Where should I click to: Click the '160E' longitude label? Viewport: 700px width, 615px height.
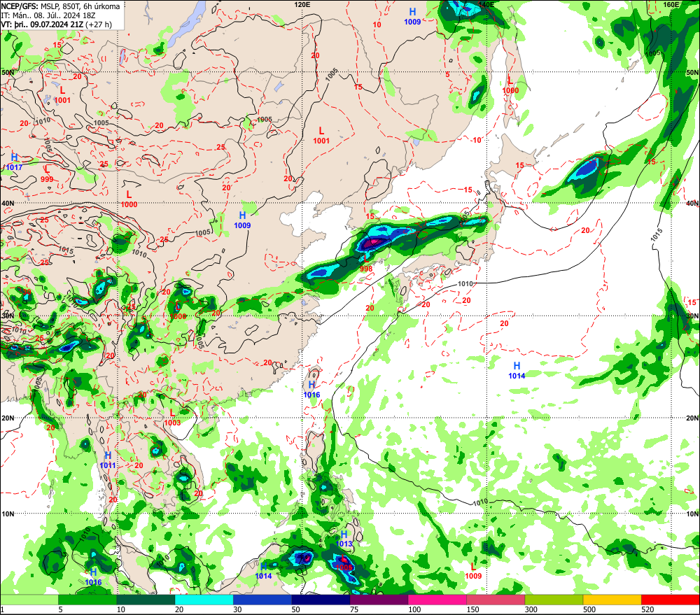(x=671, y=4)
